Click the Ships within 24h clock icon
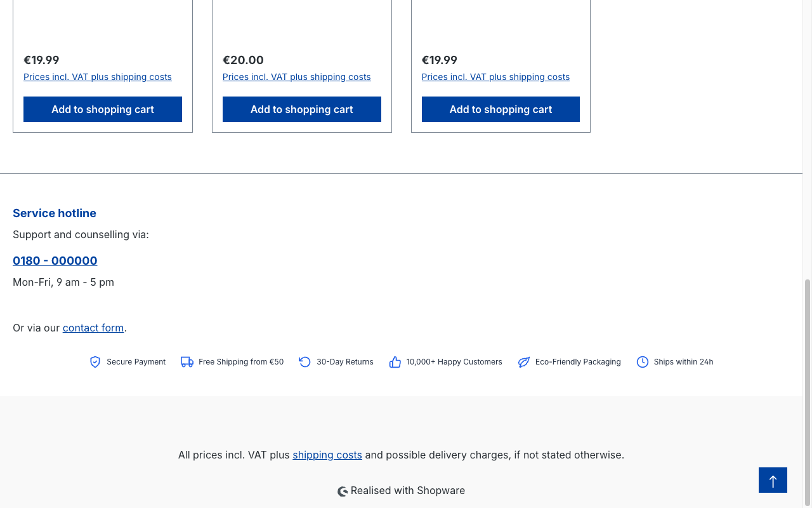 coord(643,362)
